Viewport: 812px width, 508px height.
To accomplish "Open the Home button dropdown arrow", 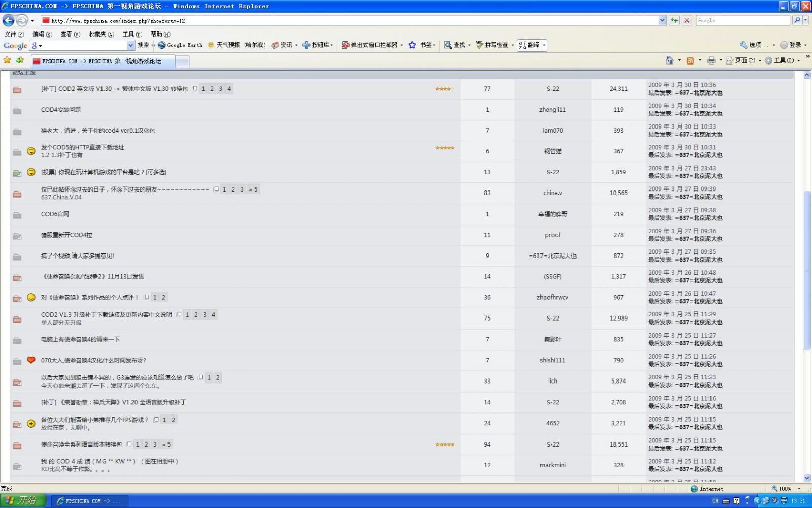I will pos(679,60).
